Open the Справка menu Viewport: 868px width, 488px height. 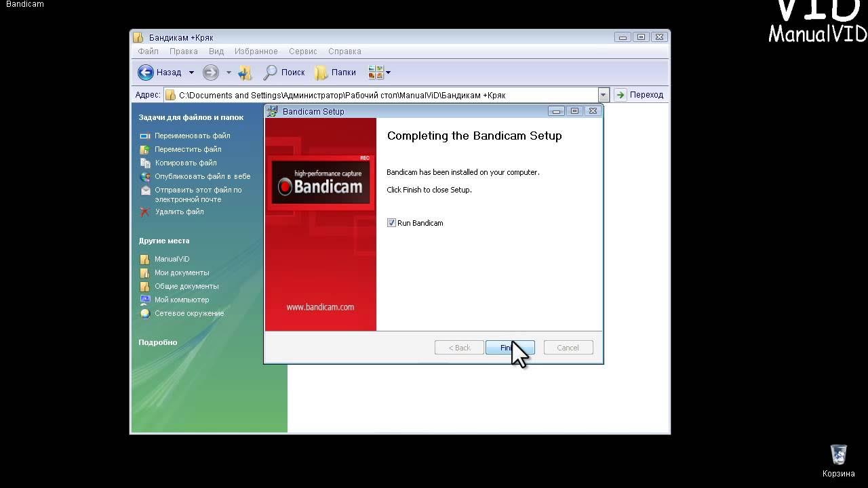tap(344, 52)
